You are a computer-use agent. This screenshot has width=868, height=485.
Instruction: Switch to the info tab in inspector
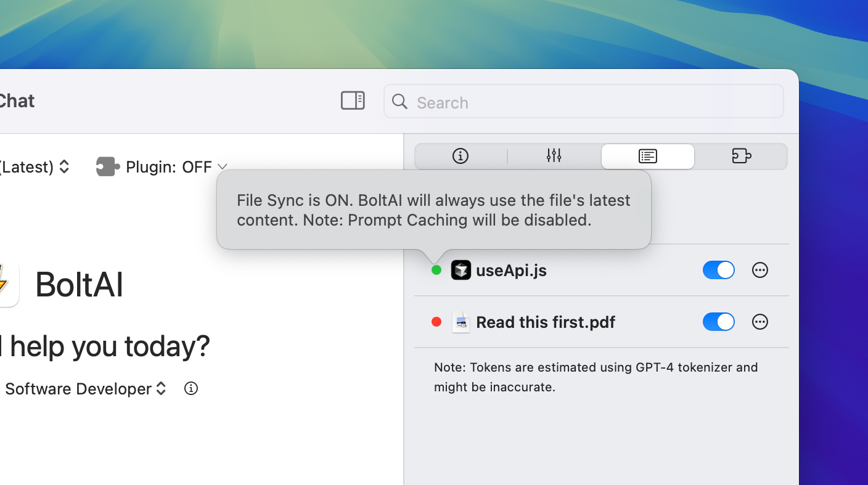461,157
